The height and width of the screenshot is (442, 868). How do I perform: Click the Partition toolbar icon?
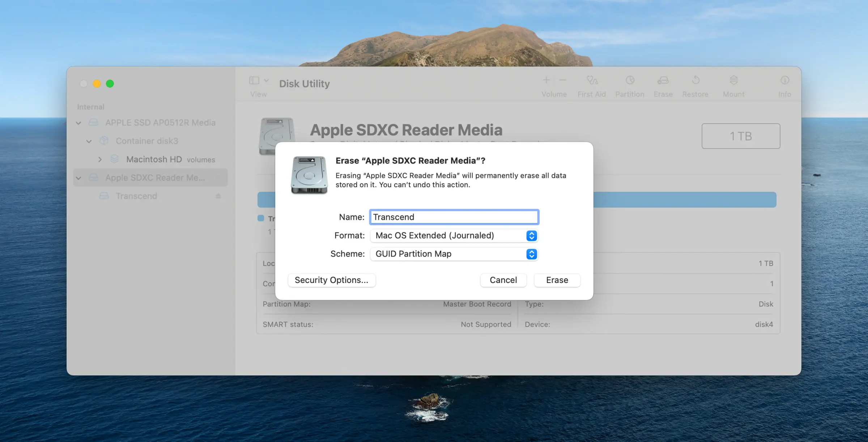point(630,80)
